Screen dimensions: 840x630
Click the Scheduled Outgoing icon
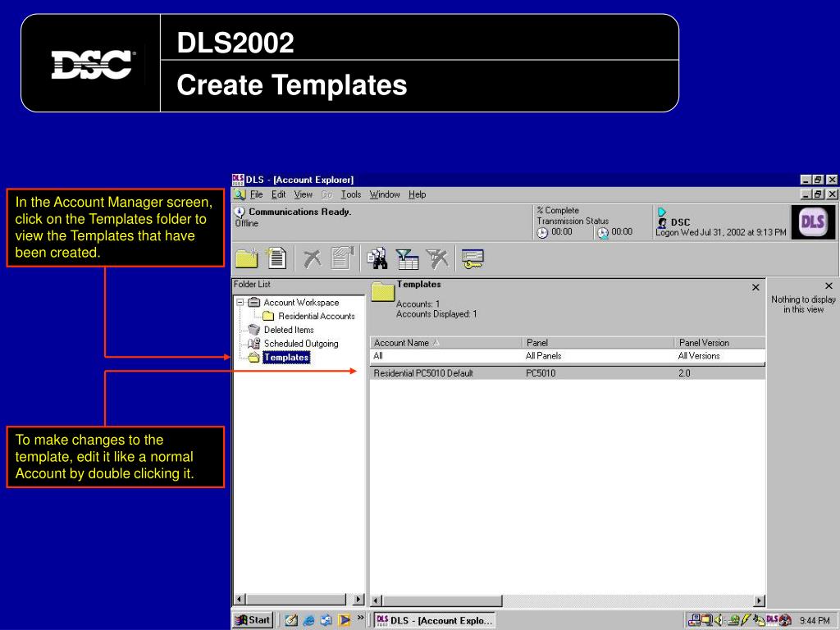254,344
